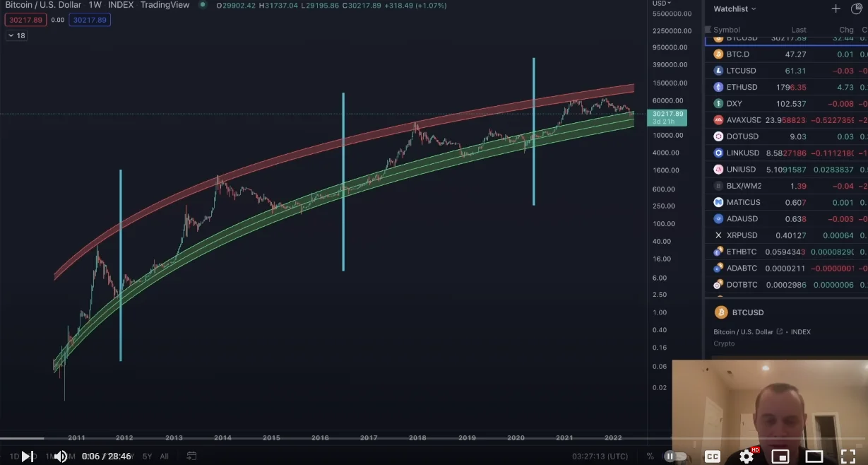Expand the Watchlist dropdown
The width and height of the screenshot is (868, 465).
735,8
